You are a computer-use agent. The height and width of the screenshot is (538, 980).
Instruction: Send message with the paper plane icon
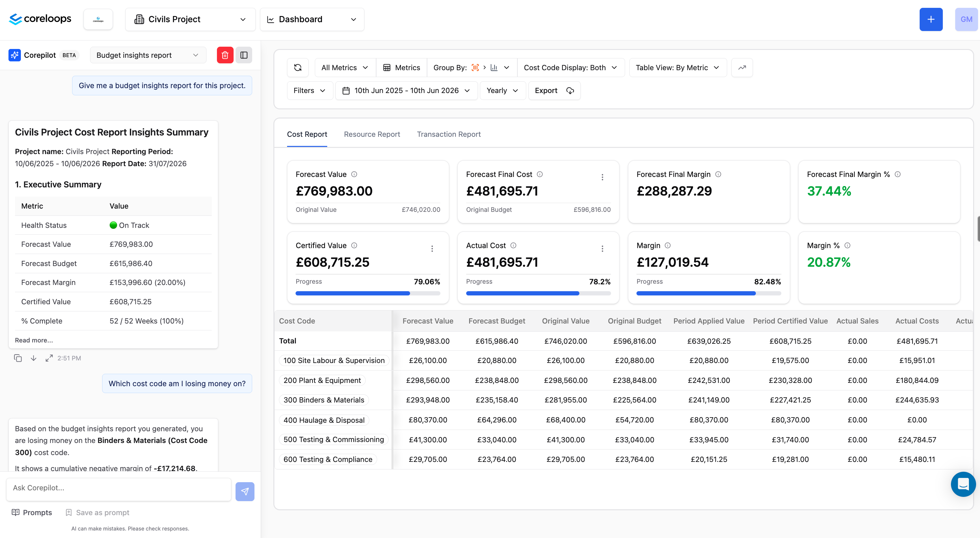(x=245, y=491)
